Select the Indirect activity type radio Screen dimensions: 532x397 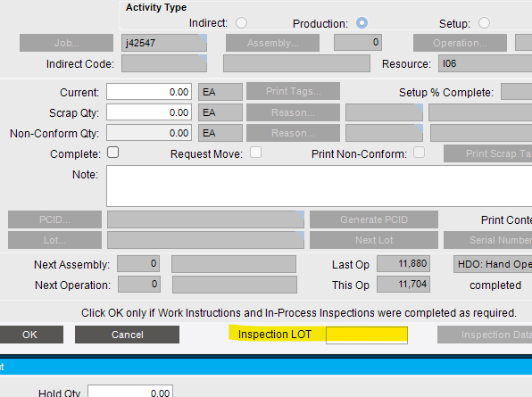pos(242,23)
